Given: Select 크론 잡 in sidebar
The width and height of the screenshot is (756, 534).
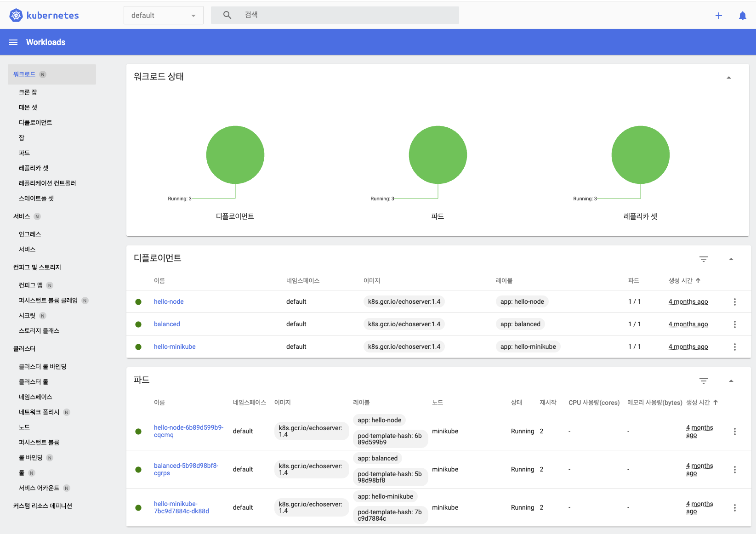Looking at the screenshot, I should tap(28, 92).
